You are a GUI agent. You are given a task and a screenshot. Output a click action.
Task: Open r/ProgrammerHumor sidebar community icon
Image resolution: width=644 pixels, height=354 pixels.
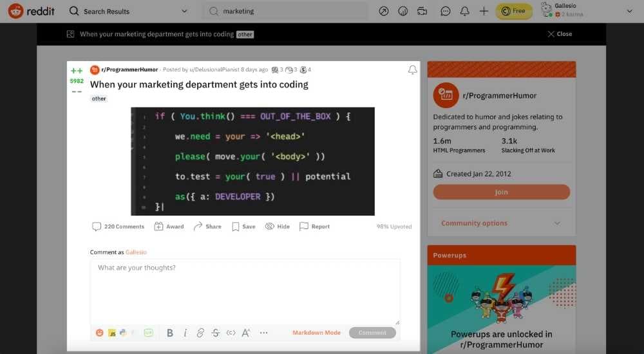pos(446,95)
